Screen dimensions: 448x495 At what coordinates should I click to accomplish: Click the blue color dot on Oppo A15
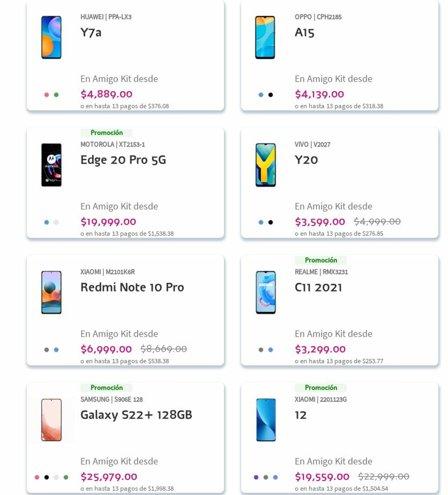coord(260,94)
